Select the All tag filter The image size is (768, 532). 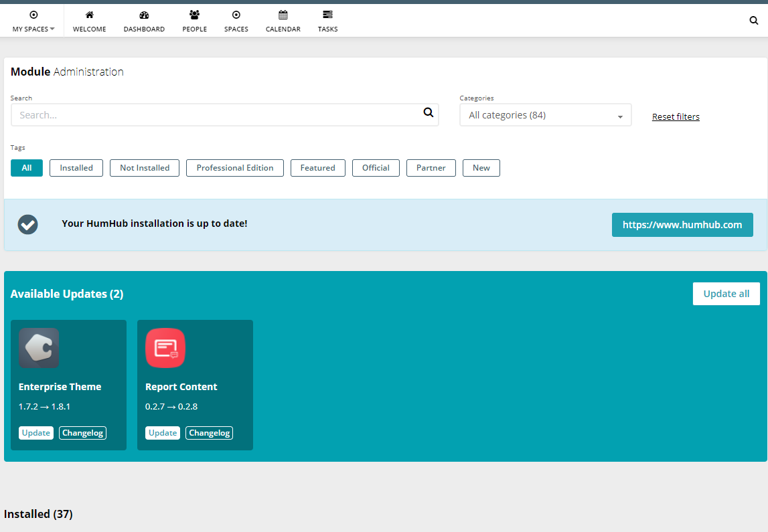click(27, 168)
